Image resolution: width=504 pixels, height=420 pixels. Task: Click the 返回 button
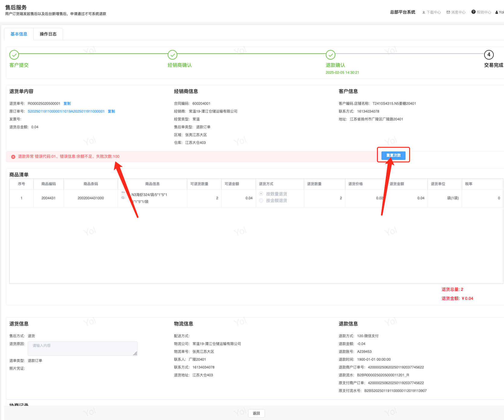point(257,413)
